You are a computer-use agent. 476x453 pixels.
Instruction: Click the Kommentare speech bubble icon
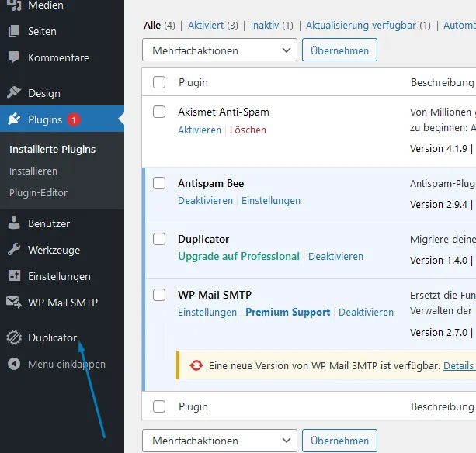[14, 57]
